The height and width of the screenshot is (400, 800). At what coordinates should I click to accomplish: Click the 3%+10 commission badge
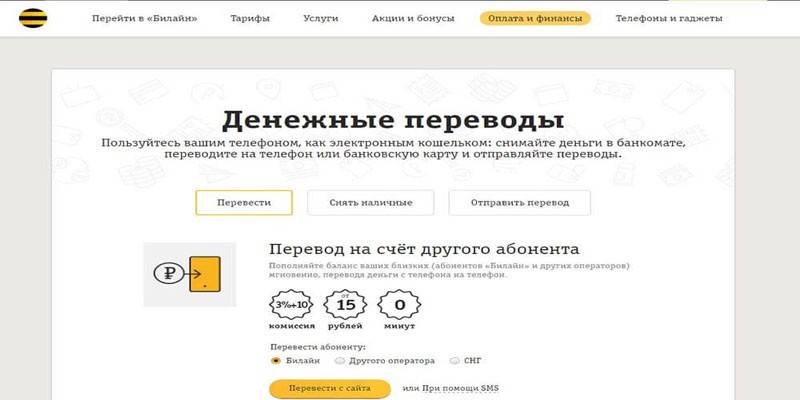pos(291,304)
